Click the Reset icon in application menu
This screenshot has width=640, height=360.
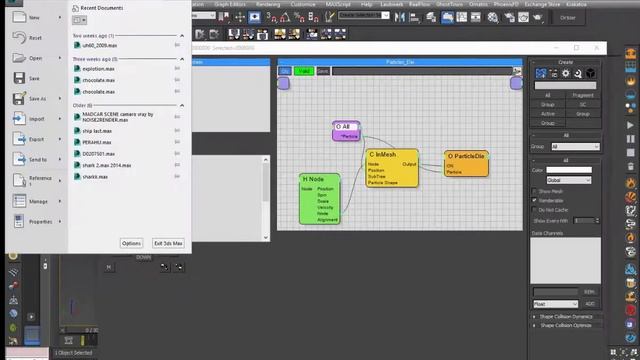tap(19, 38)
